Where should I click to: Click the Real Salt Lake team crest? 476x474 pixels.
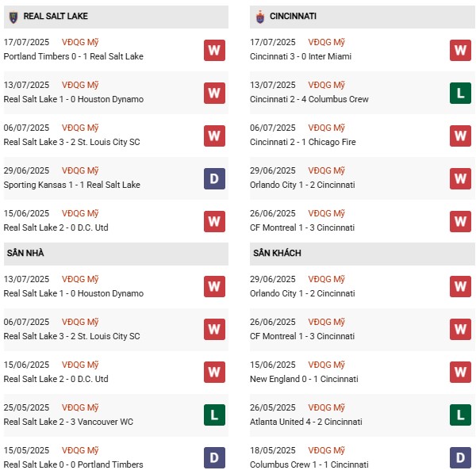pyautogui.click(x=13, y=16)
